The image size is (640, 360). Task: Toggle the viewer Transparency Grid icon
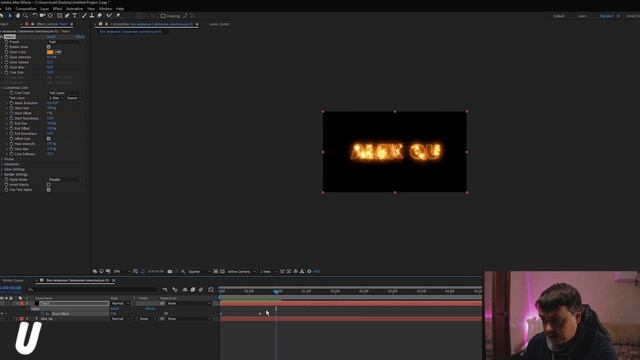(x=222, y=271)
